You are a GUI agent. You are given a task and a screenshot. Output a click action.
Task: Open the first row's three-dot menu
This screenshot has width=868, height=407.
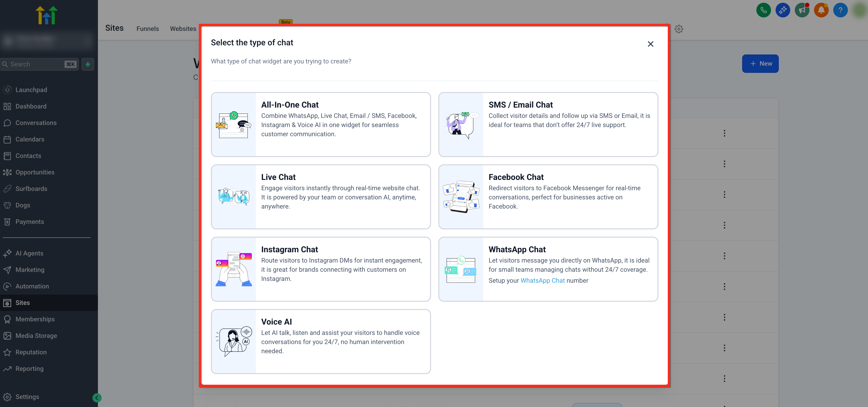[x=724, y=133]
